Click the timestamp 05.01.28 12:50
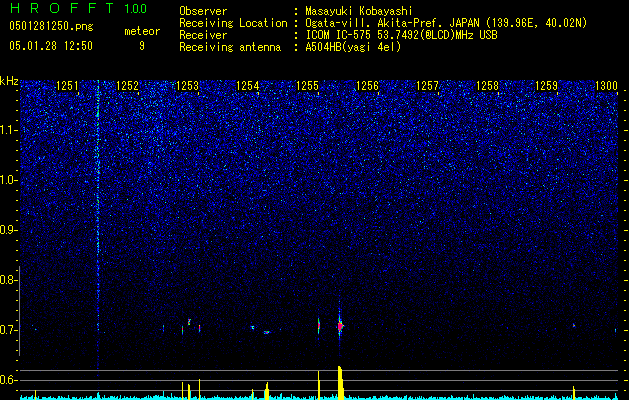The width and height of the screenshot is (629, 400). pyautogui.click(x=51, y=46)
